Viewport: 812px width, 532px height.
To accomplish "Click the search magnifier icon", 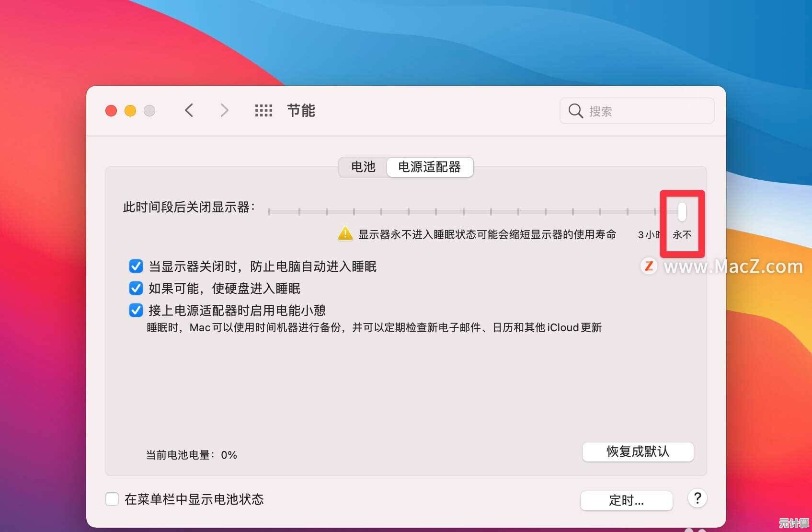I will click(575, 111).
